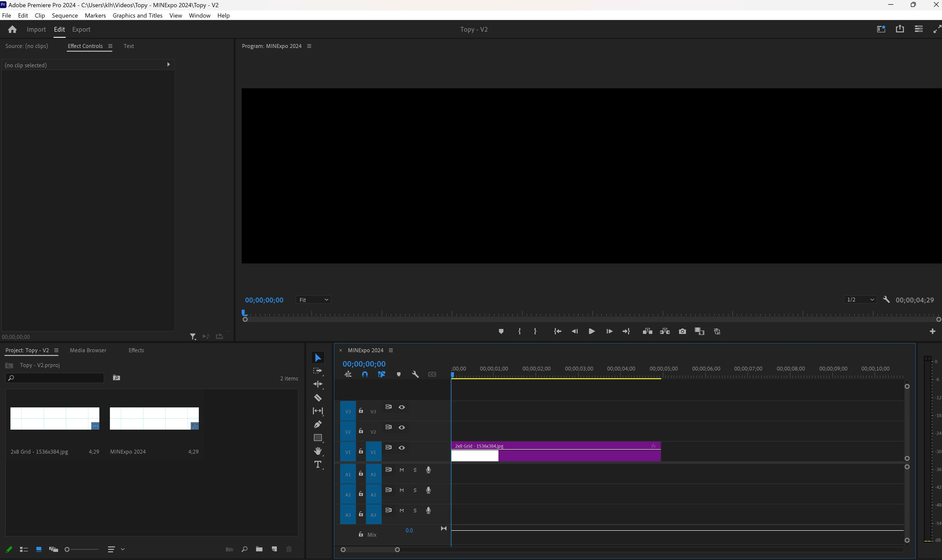This screenshot has width=942, height=560.
Task: Mute audio track A1
Action: [401, 470]
